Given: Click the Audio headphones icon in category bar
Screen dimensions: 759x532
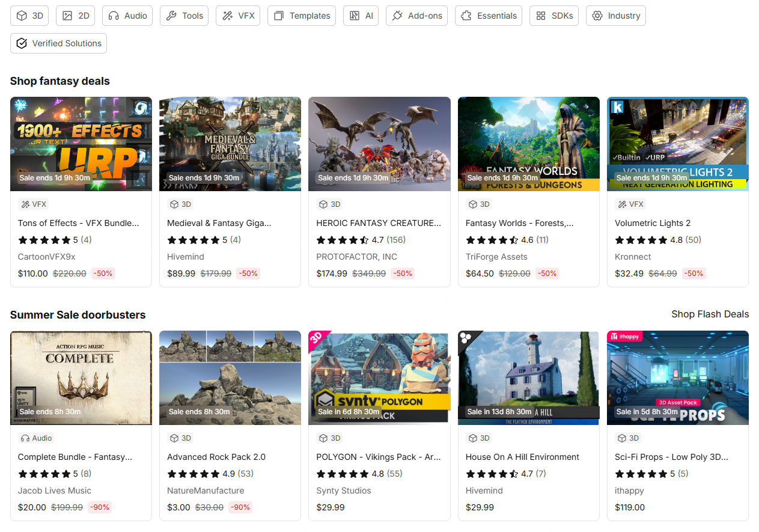Looking at the screenshot, I should (x=114, y=16).
